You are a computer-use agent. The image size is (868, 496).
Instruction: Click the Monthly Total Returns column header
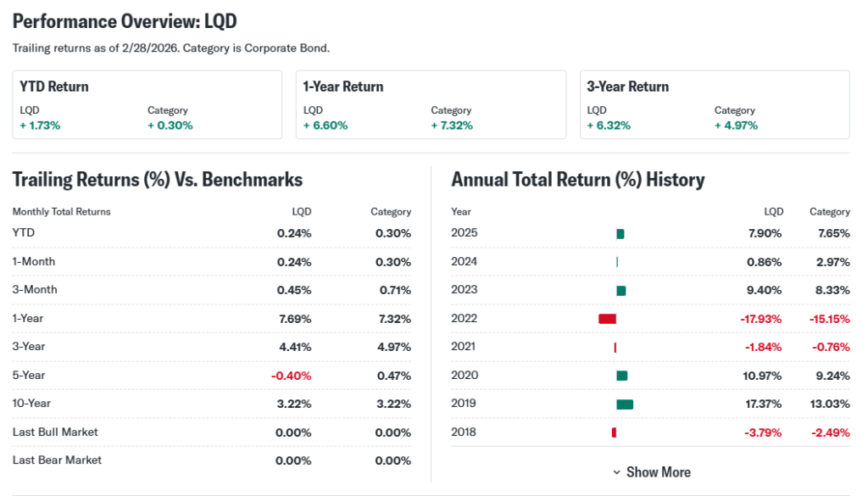click(x=62, y=211)
